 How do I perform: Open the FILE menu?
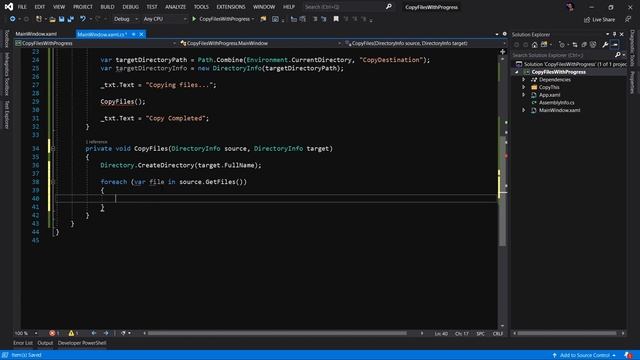coord(22,7)
